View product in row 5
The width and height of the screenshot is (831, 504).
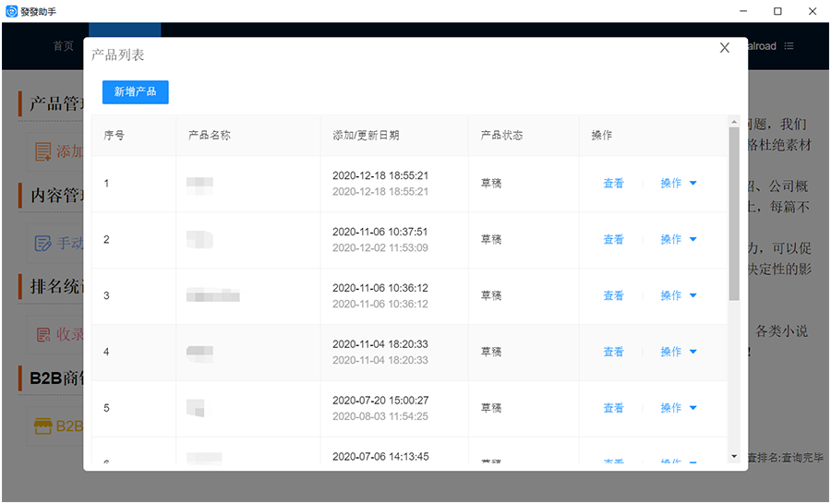(x=613, y=408)
